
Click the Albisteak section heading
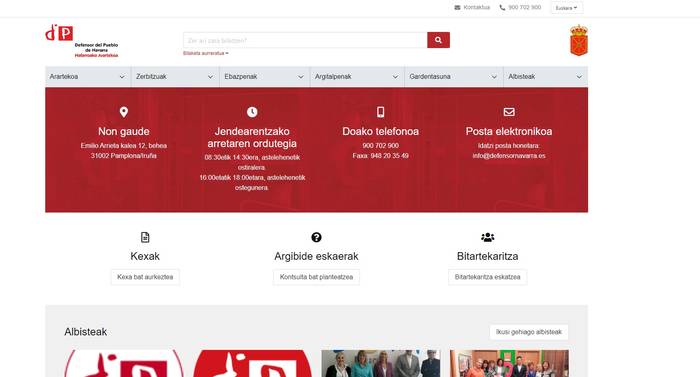[86, 332]
